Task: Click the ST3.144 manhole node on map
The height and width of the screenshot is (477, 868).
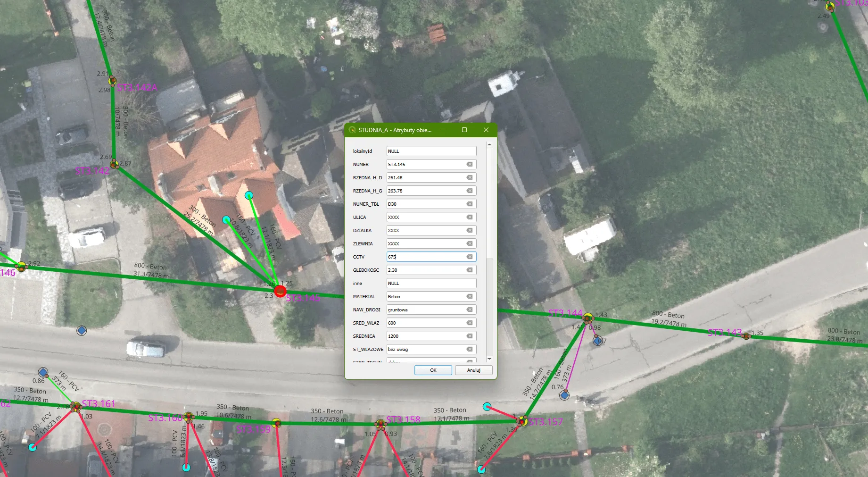Action: (x=588, y=318)
